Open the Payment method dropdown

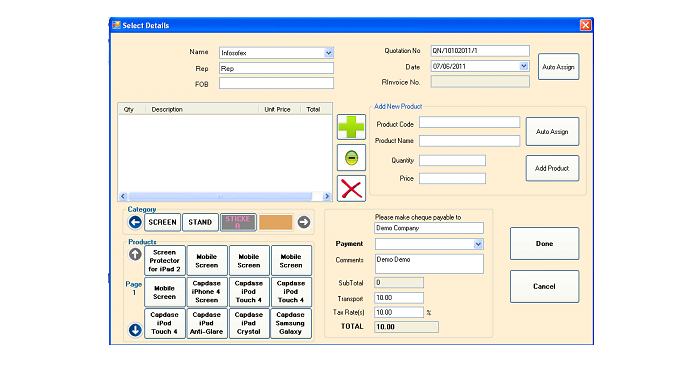[478, 244]
